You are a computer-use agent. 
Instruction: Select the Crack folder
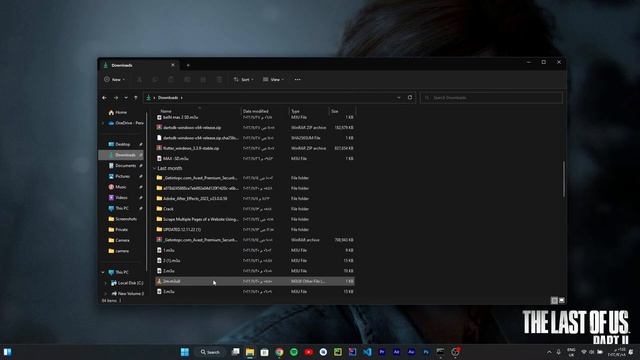(255, 209)
